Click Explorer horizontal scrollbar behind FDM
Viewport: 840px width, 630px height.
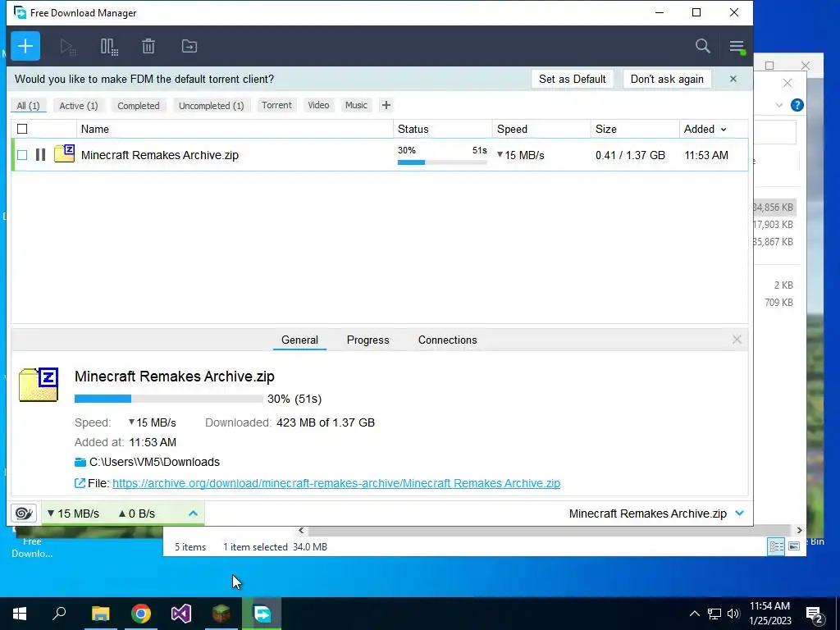point(549,531)
